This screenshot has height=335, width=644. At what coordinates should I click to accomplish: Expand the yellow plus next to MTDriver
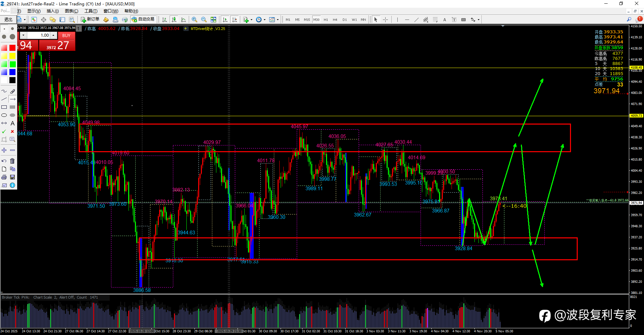click(186, 29)
